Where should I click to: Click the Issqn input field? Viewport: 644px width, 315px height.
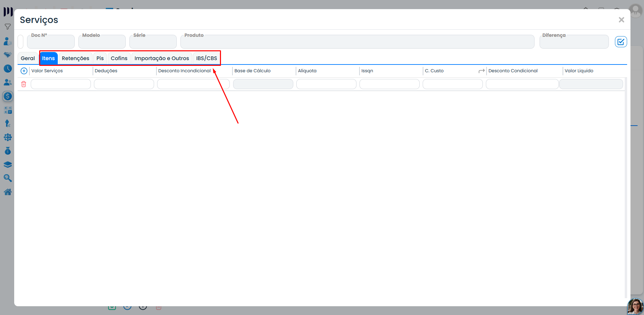pyautogui.click(x=390, y=84)
